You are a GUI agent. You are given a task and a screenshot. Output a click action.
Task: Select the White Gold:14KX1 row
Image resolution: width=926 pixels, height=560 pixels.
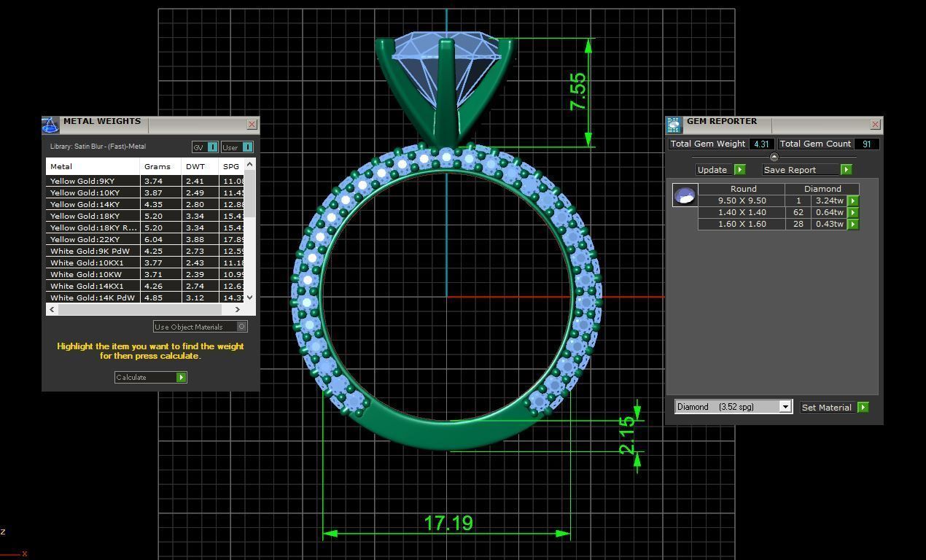click(x=145, y=286)
